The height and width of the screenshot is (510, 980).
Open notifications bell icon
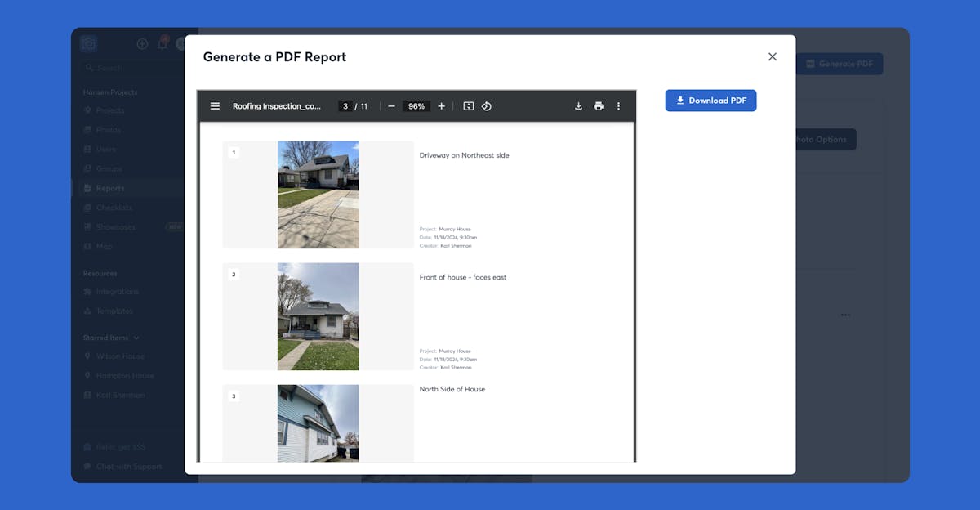(x=163, y=43)
